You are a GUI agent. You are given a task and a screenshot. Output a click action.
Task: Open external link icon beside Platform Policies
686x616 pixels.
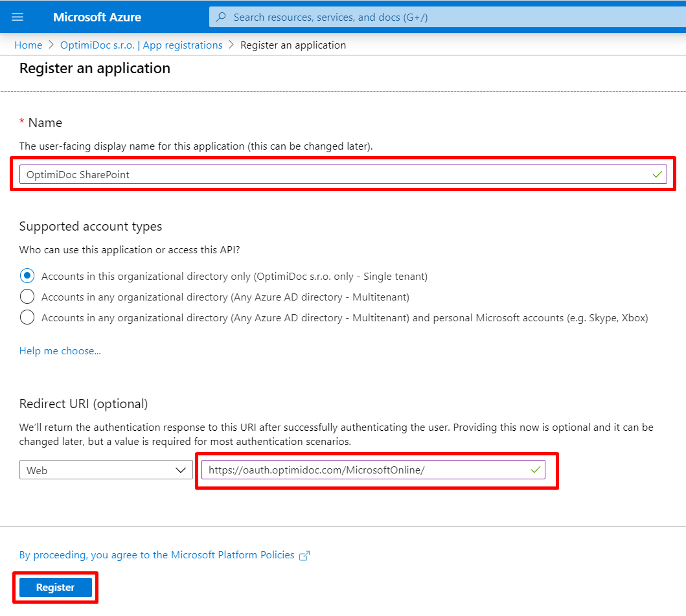pyautogui.click(x=304, y=556)
